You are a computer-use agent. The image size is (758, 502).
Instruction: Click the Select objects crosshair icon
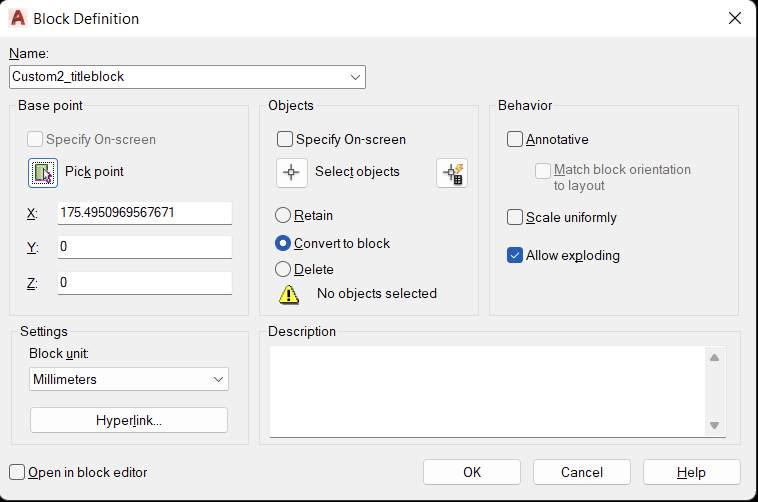(x=292, y=173)
